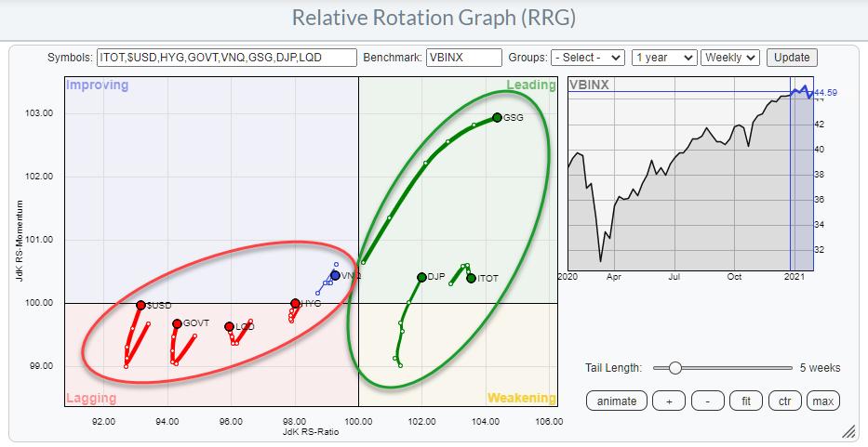The width and height of the screenshot is (868, 447).
Task: Select the VNQ blue data point
Action: [x=335, y=275]
